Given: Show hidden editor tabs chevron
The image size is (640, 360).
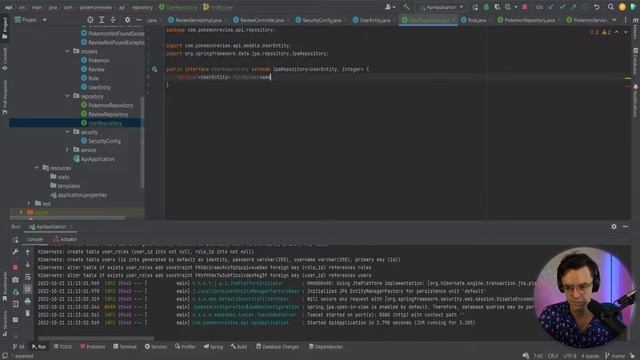Looking at the screenshot, I should [x=614, y=20].
